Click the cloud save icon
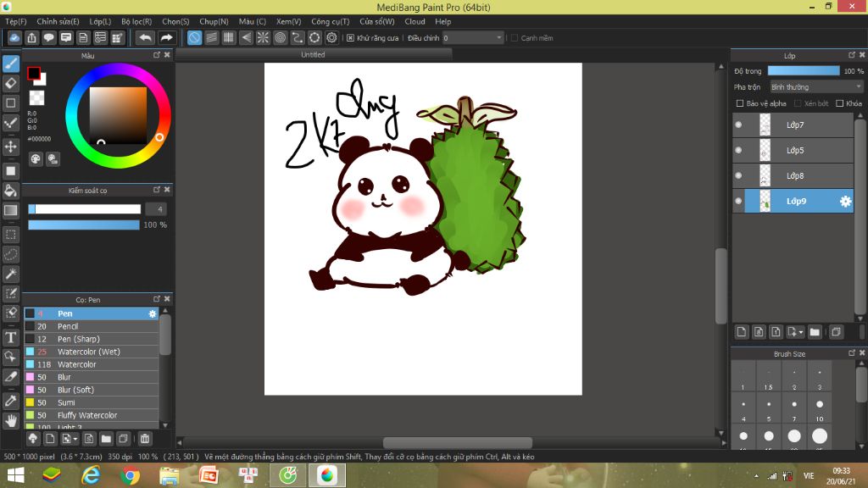 [x=14, y=37]
